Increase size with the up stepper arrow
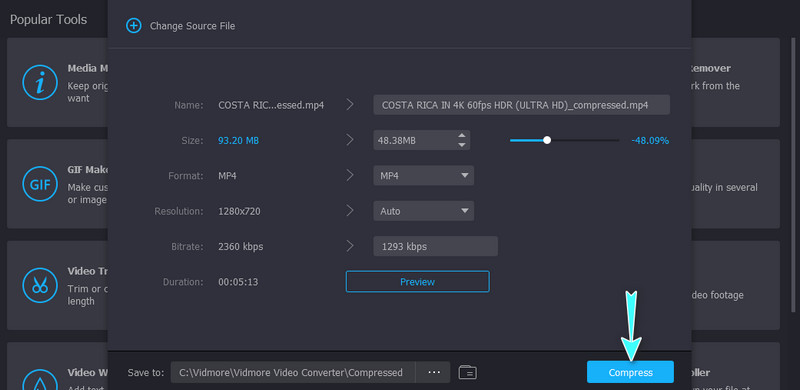 pos(462,135)
